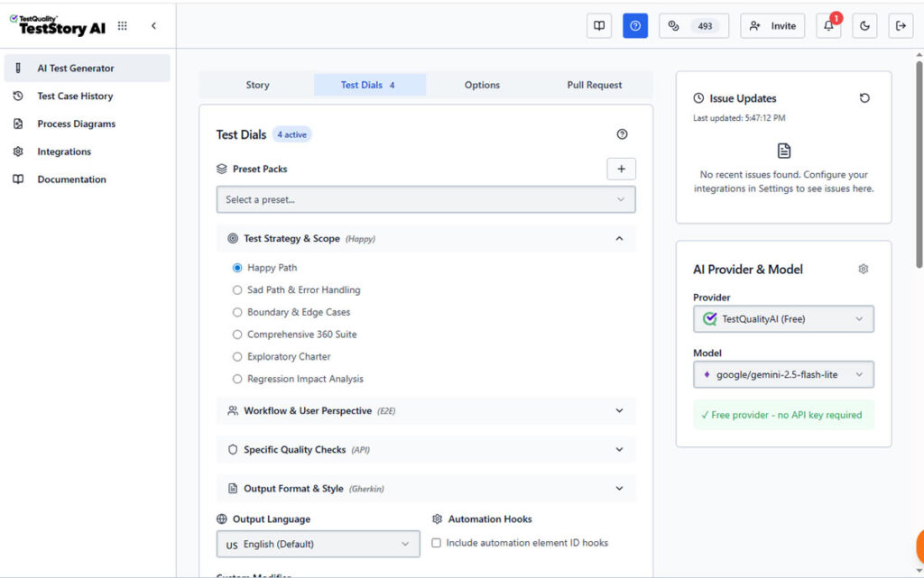Click the blue help question mark button
This screenshot has width=924, height=578.
coord(635,26)
